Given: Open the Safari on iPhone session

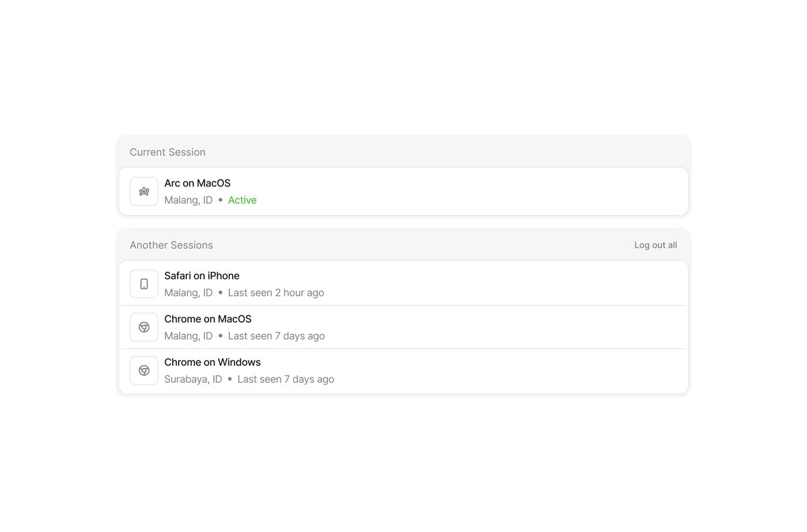Looking at the screenshot, I should [x=403, y=284].
